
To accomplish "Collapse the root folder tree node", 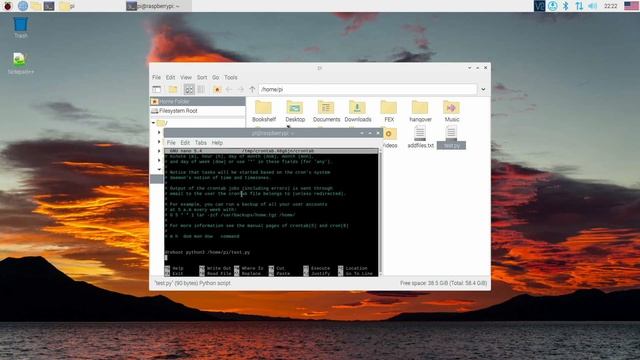I will coord(153,122).
